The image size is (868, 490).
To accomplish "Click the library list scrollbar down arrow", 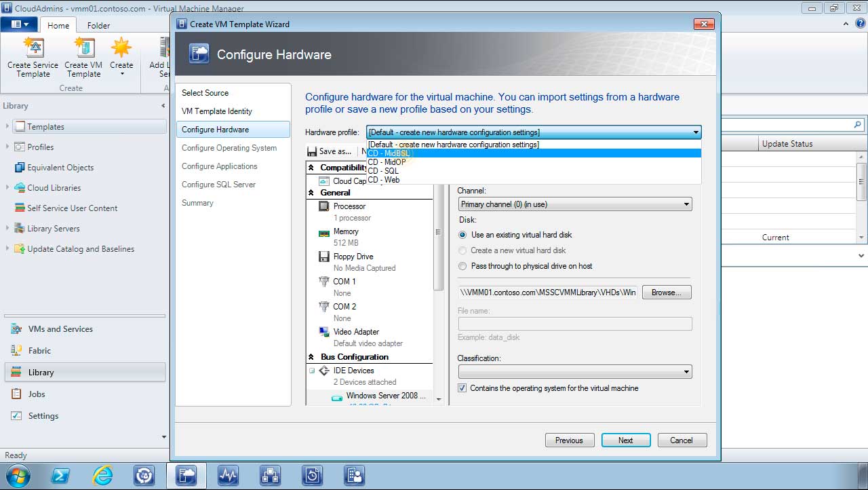I will (861, 238).
